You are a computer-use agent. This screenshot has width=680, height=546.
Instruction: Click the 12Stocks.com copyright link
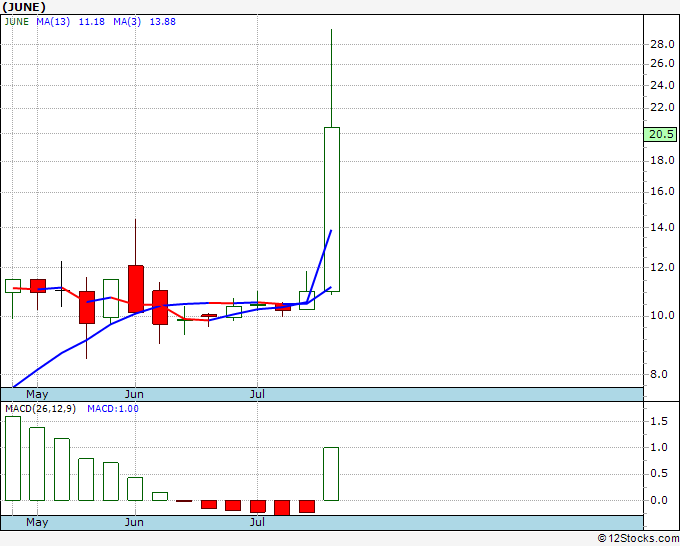coord(638,539)
